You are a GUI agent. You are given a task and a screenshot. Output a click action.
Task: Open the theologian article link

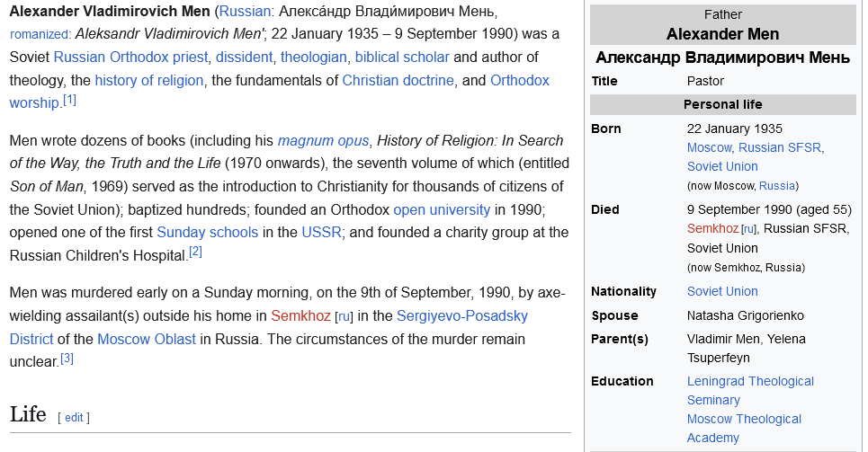click(x=313, y=57)
